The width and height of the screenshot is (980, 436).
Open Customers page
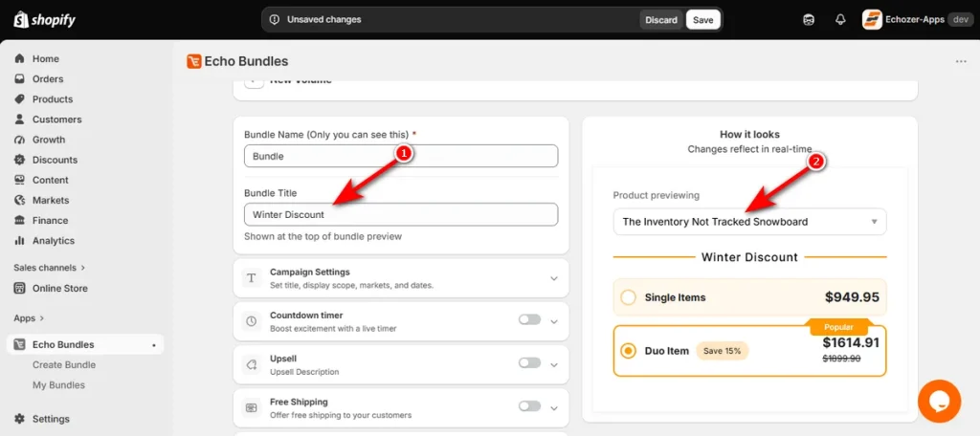(x=56, y=120)
